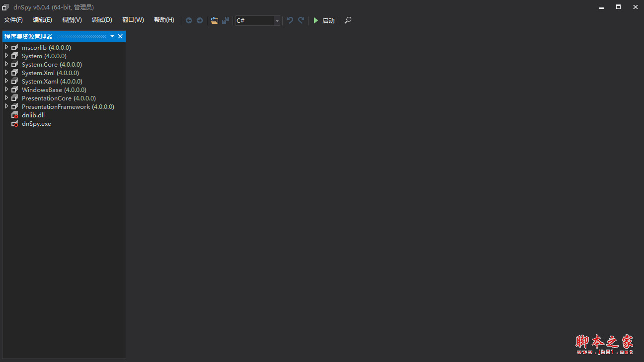Open the 帮助(H) menu
The width and height of the screenshot is (644, 362).
point(164,20)
